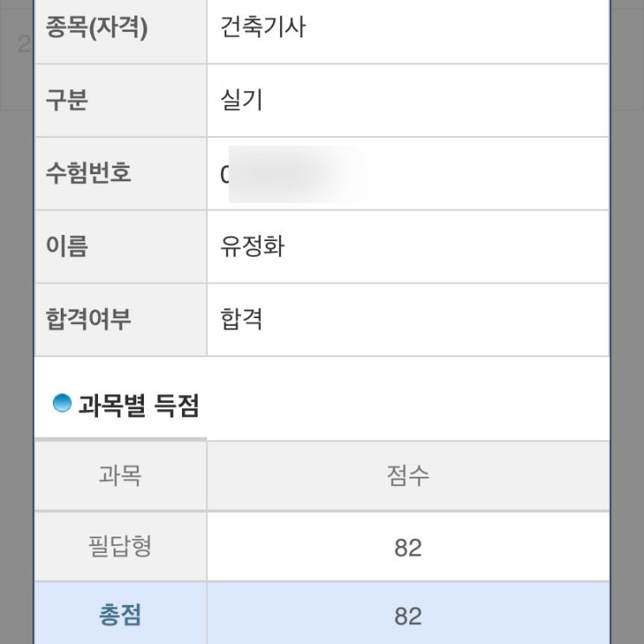This screenshot has height=644, width=644.
Task: Click the 총점 total score 82
Action: pyautogui.click(x=407, y=616)
